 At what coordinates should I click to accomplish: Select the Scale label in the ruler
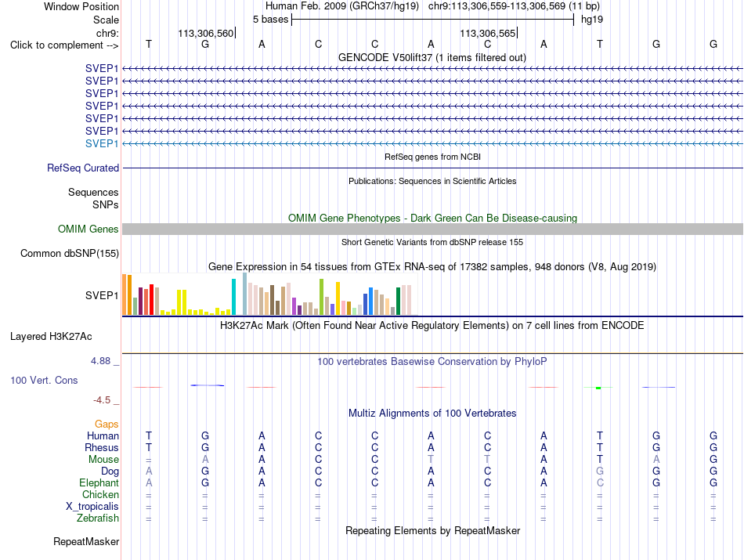point(106,20)
